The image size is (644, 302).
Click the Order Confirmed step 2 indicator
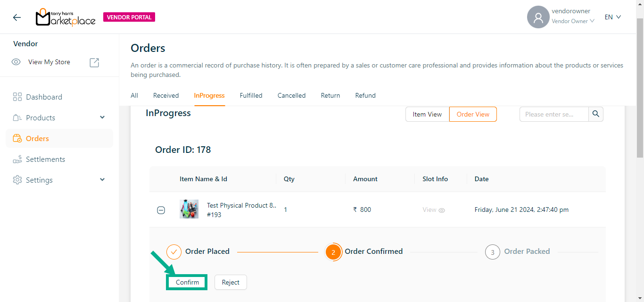(x=333, y=252)
